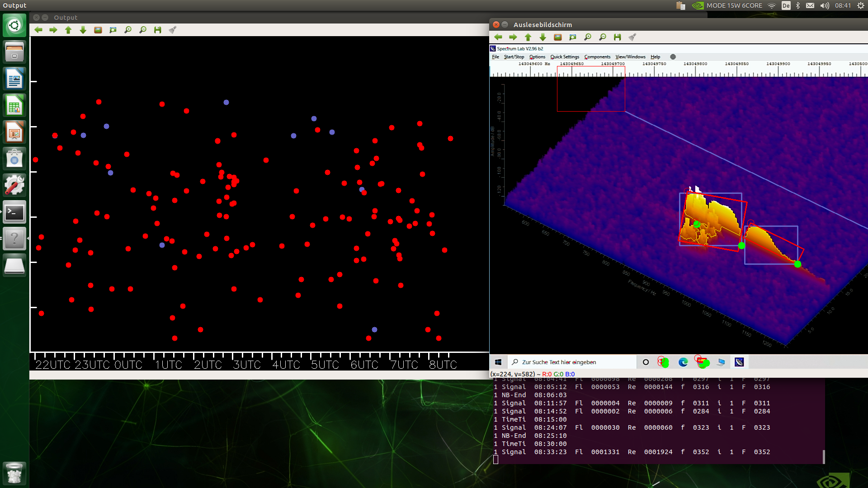Zoom out on the Output window plot
This screenshot has width=868, height=488.
click(143, 30)
